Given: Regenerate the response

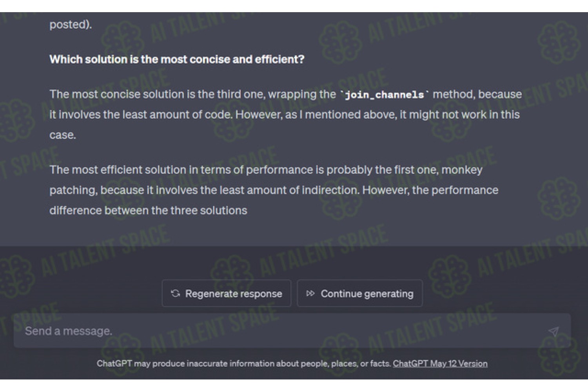Looking at the screenshot, I should point(227,293).
